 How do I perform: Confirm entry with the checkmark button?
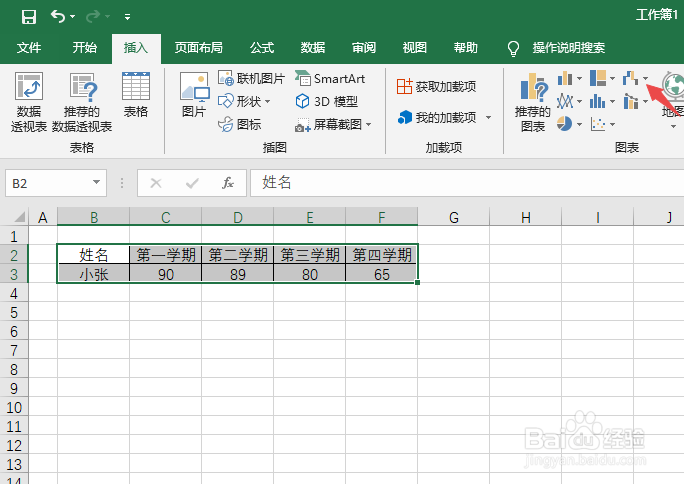[192, 183]
